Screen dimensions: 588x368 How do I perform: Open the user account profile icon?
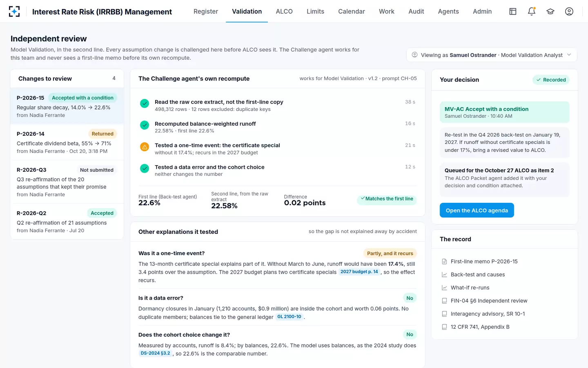pyautogui.click(x=569, y=11)
